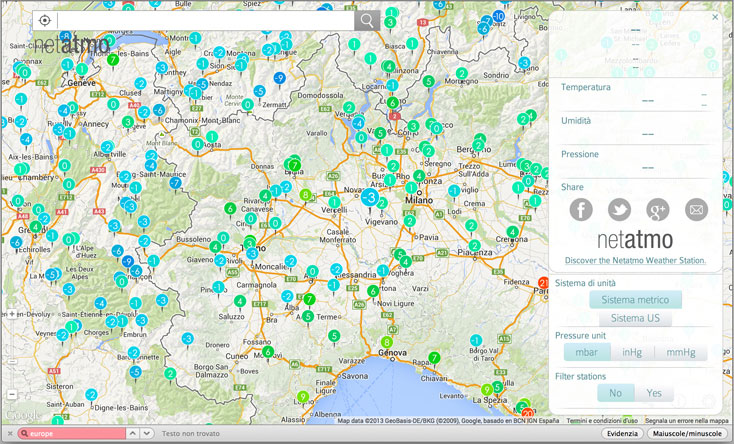The image size is (734, 444).
Task: Share by email envelope icon
Action: (696, 209)
